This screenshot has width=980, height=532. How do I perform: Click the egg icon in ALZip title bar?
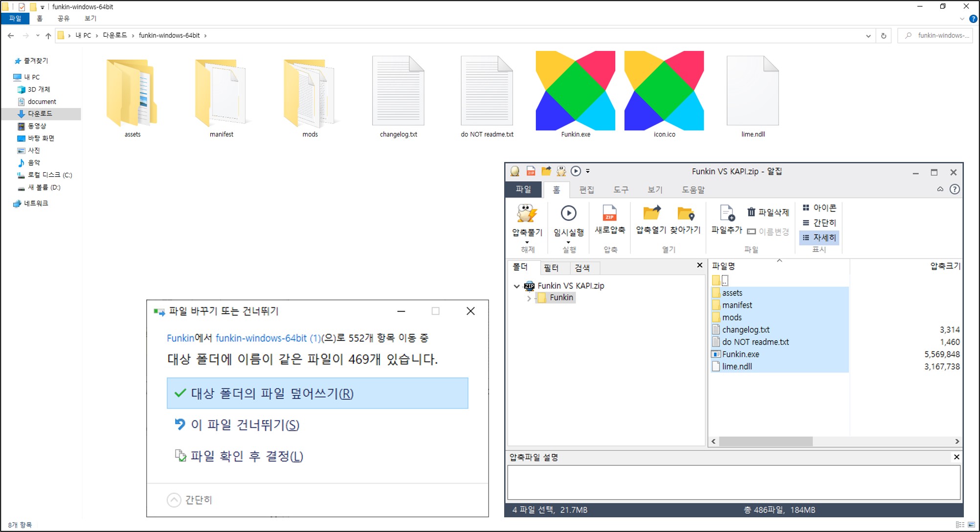pyautogui.click(x=515, y=171)
